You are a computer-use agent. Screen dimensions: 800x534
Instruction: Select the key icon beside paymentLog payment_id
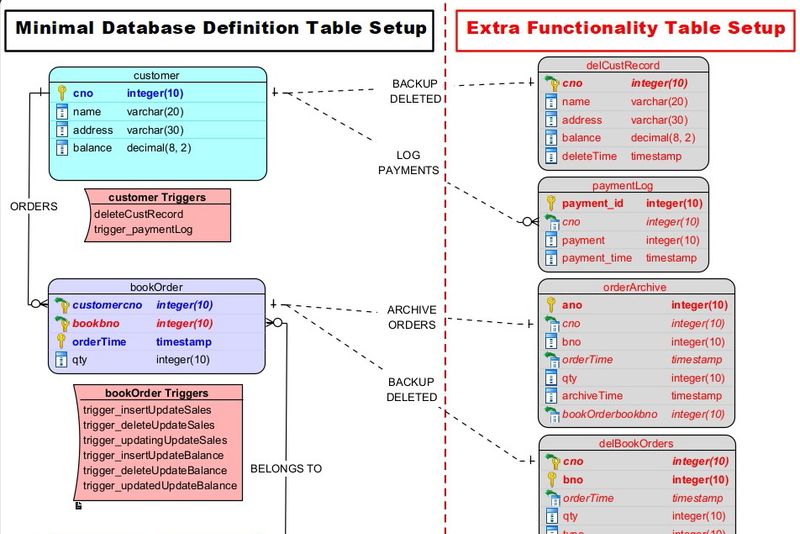tap(550, 204)
